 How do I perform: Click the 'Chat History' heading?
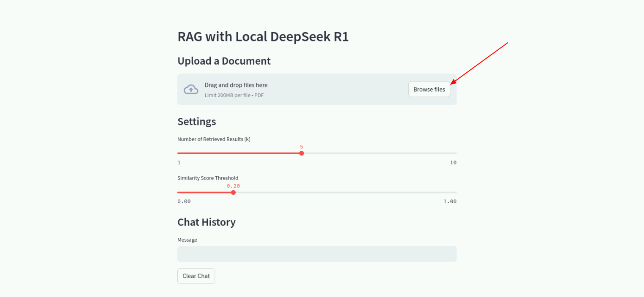click(206, 222)
